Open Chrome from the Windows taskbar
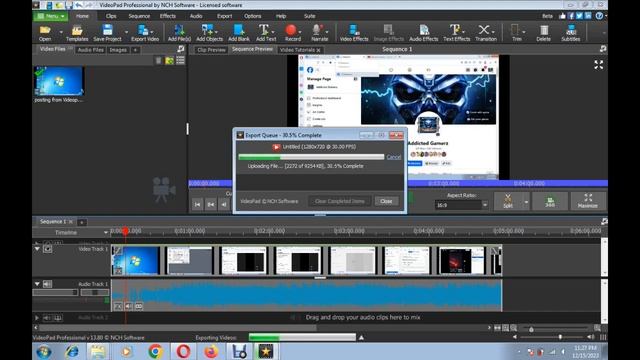 coord(155,351)
